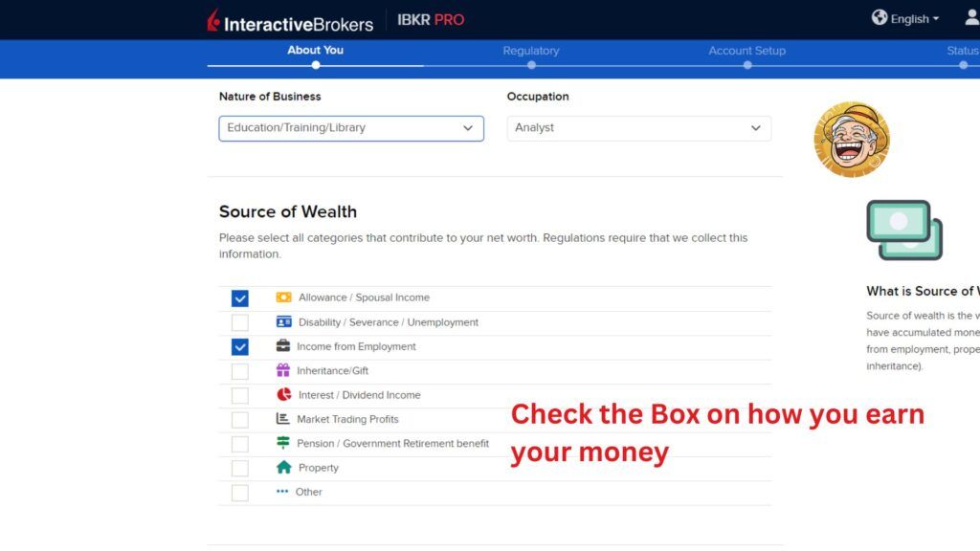Click the briefcase icon for Income from Employment
The height and width of the screenshot is (551, 980).
(x=283, y=346)
